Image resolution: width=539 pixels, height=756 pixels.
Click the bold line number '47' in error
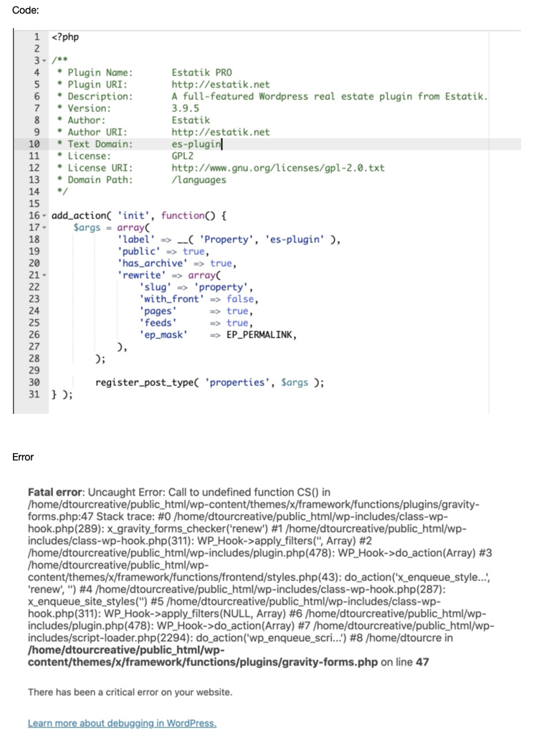[x=422, y=662]
